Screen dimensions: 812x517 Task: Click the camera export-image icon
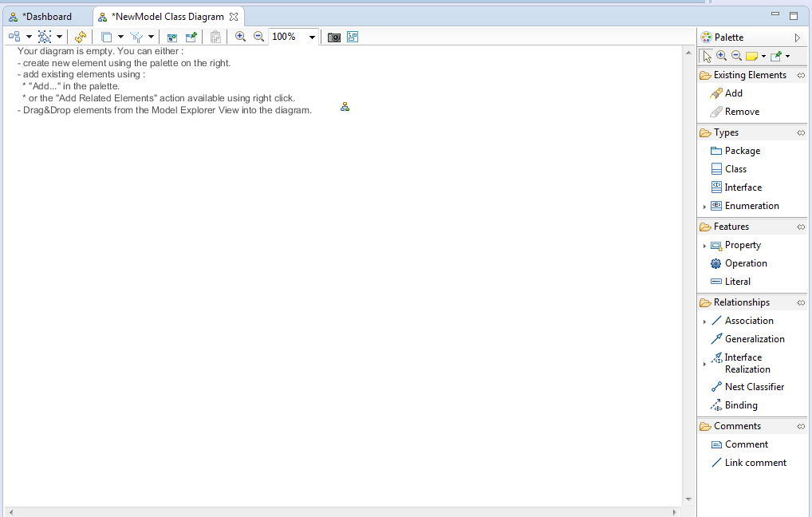coord(334,37)
